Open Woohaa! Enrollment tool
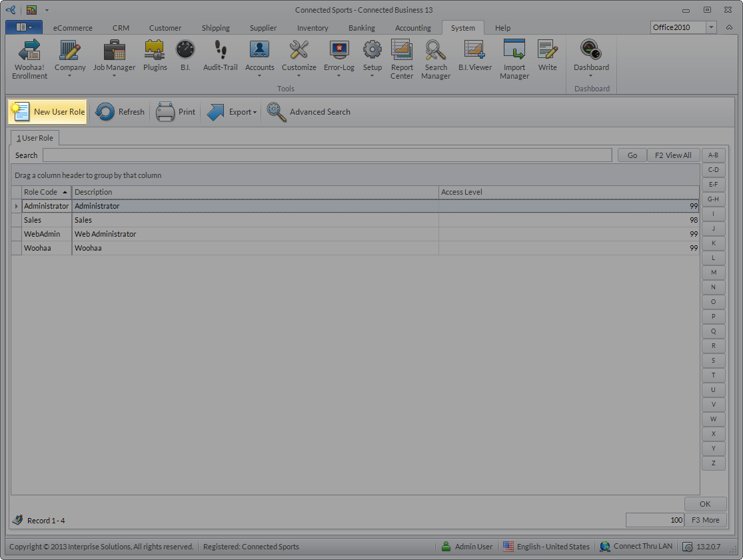This screenshot has height=560, width=743. pos(29,59)
